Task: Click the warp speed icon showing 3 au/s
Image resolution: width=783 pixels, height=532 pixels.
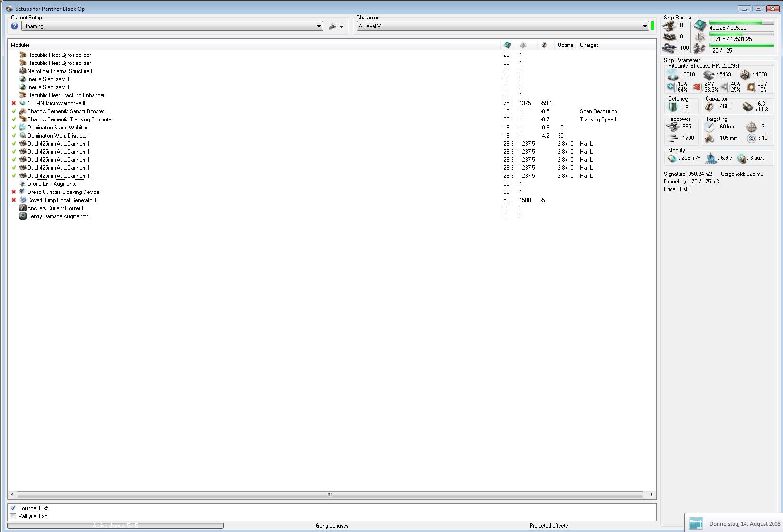Action: 742,158
